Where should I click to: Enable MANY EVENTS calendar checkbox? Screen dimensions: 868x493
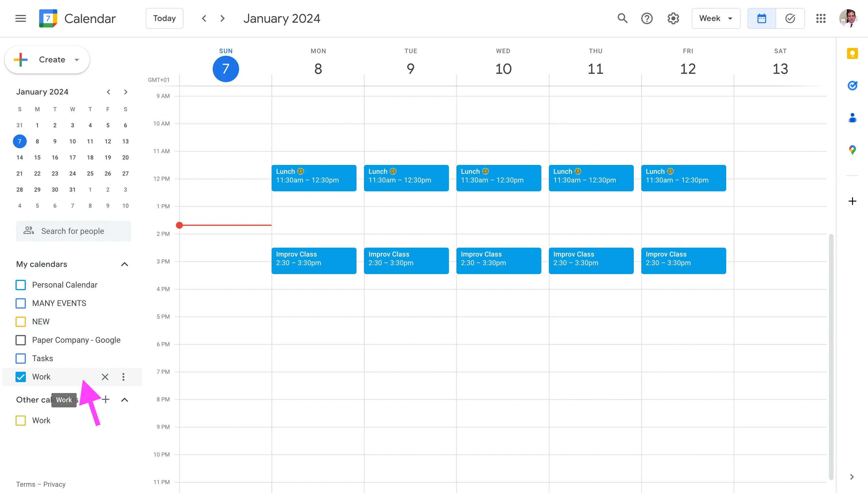coord(21,303)
